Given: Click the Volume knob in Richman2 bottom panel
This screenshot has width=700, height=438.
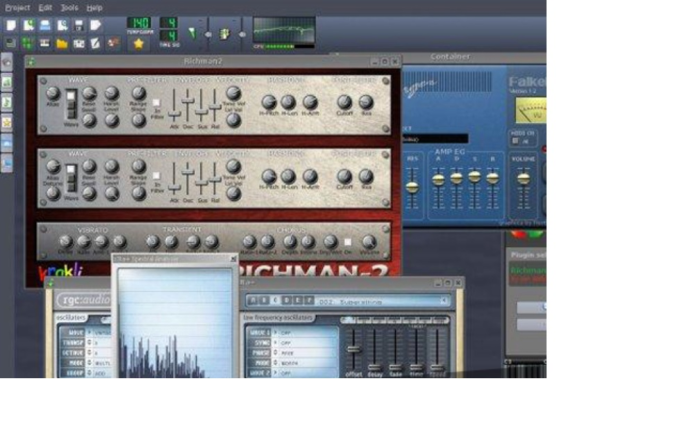Looking at the screenshot, I should [x=369, y=242].
